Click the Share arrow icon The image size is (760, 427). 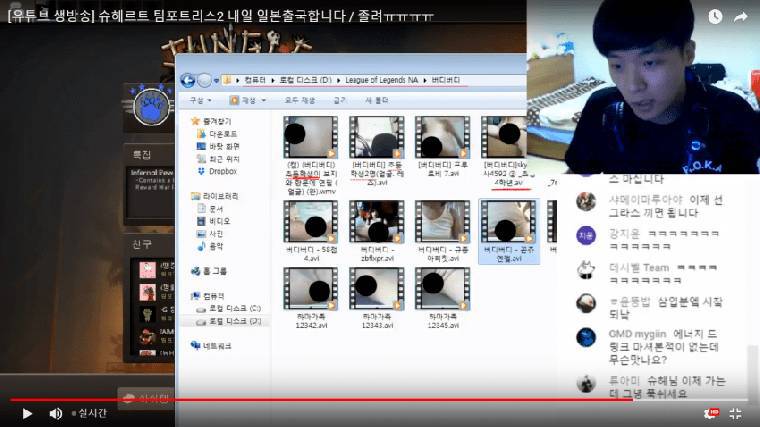click(x=740, y=17)
